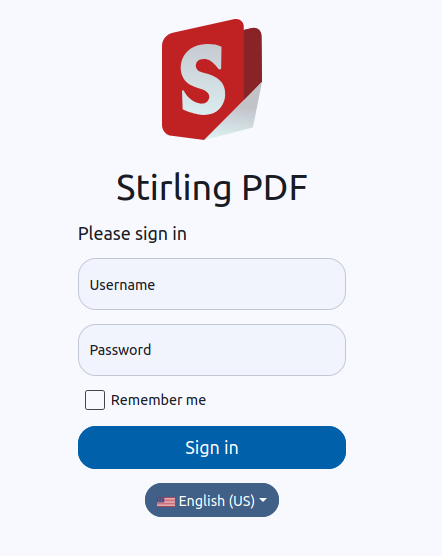Focus the Username input field

(x=212, y=284)
